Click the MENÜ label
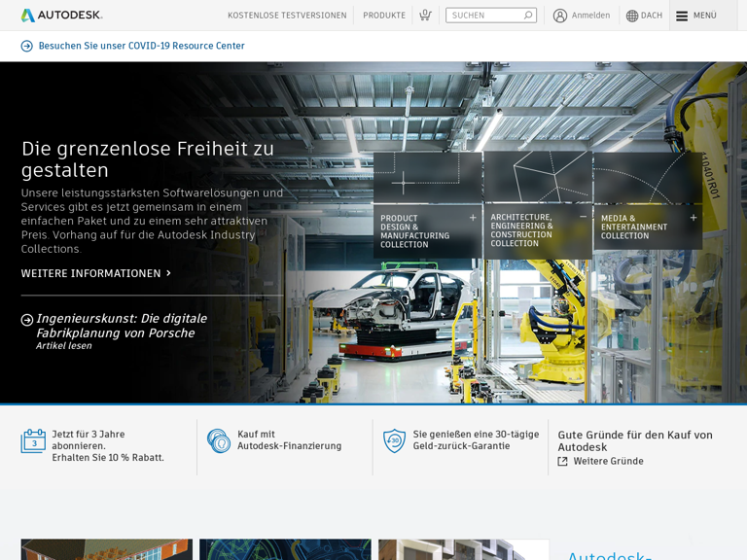The image size is (747, 560). (704, 16)
